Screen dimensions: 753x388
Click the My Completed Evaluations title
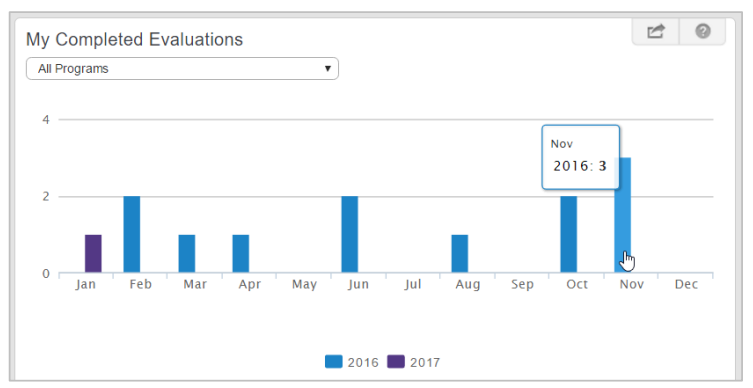134,39
